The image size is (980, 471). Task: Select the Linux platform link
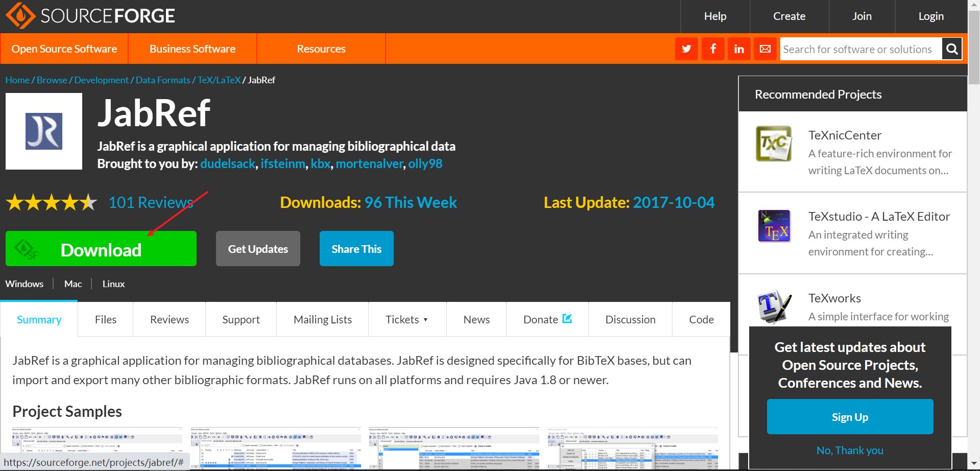click(113, 284)
